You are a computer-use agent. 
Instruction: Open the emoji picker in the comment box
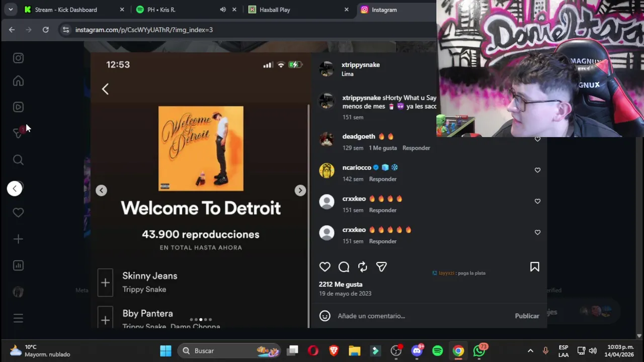click(x=325, y=316)
